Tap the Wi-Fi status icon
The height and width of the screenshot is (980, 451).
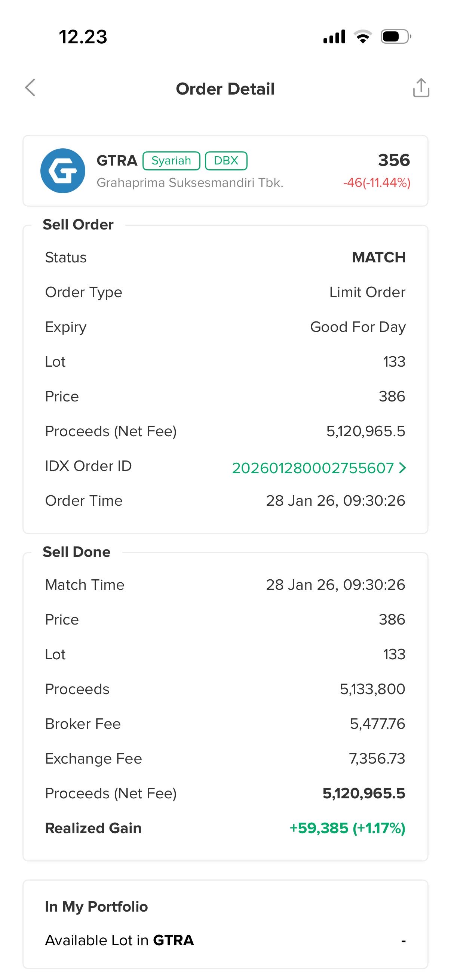[x=363, y=37]
